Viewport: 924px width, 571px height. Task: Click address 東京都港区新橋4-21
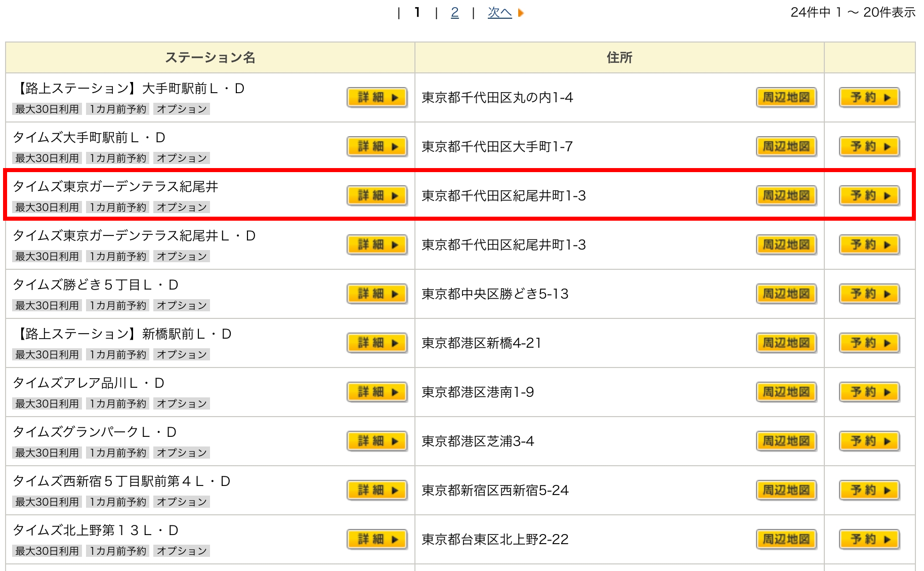[482, 343]
